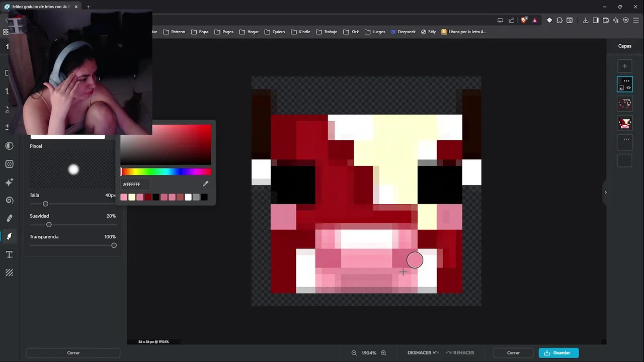Open the Patreon bookmark folder
The height and width of the screenshot is (362, 644).
coord(174,32)
